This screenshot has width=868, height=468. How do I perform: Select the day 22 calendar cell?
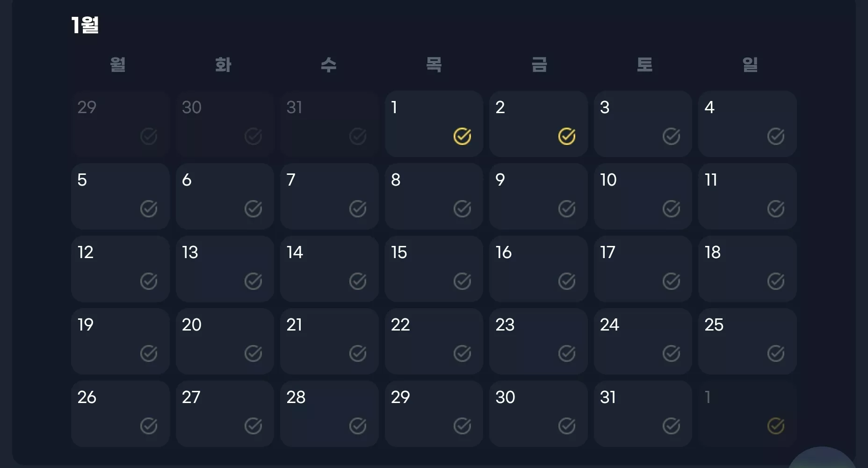coord(434,341)
